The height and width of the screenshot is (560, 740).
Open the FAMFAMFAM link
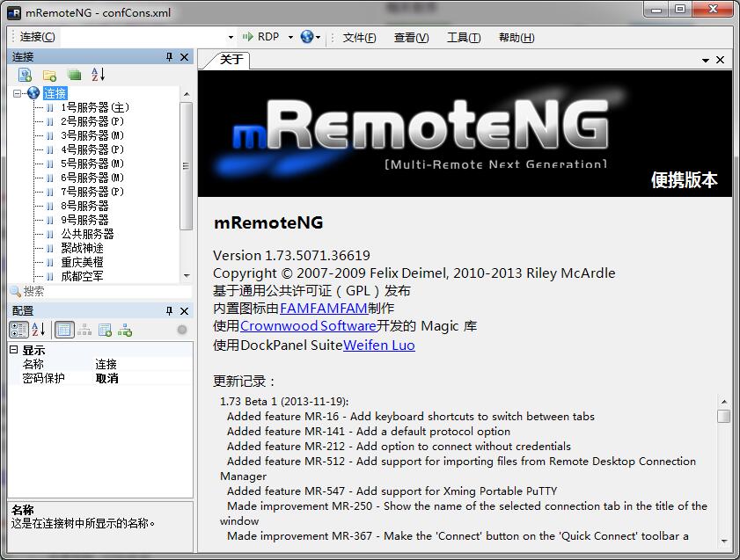(x=324, y=309)
